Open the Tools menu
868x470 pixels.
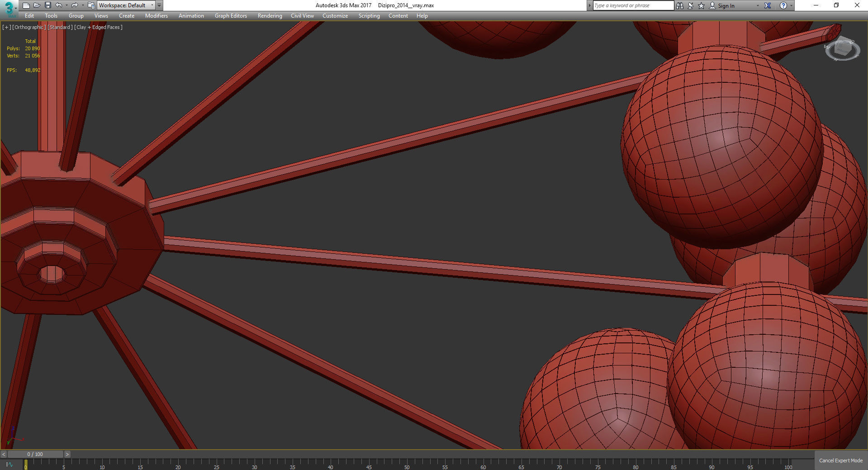pyautogui.click(x=51, y=16)
